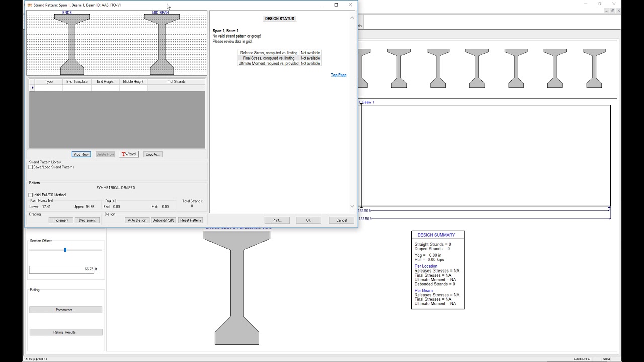
Task: Run Auto Design
Action: pyautogui.click(x=137, y=220)
